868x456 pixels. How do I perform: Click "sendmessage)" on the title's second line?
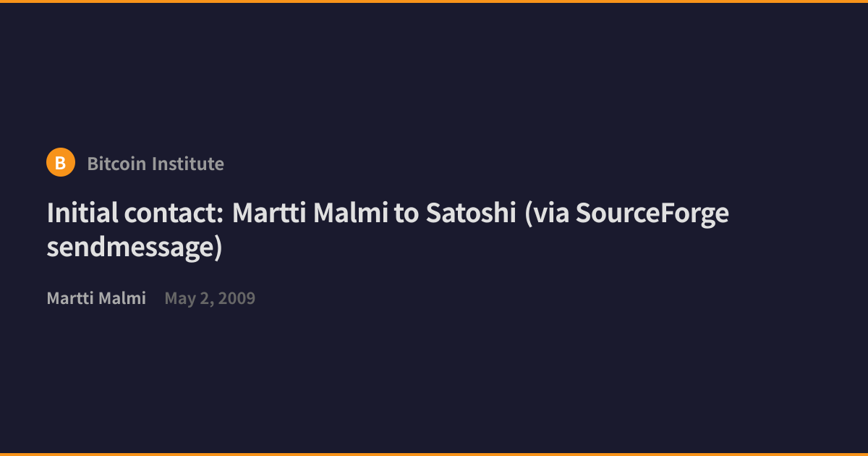click(135, 248)
